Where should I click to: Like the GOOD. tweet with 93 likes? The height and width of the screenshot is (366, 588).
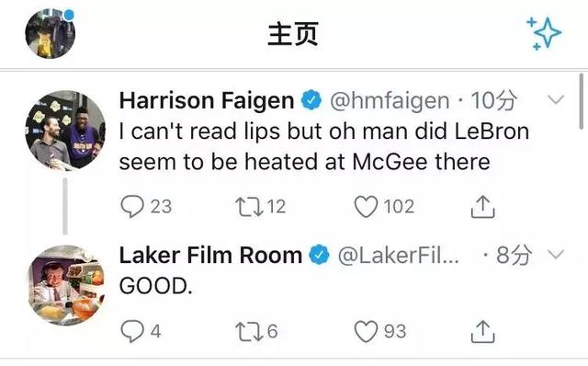coord(366,331)
